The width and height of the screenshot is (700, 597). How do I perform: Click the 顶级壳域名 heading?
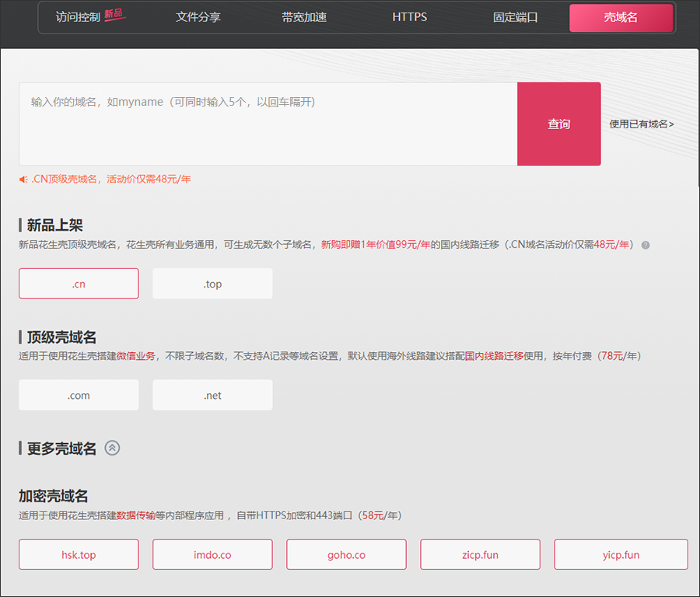click(61, 337)
